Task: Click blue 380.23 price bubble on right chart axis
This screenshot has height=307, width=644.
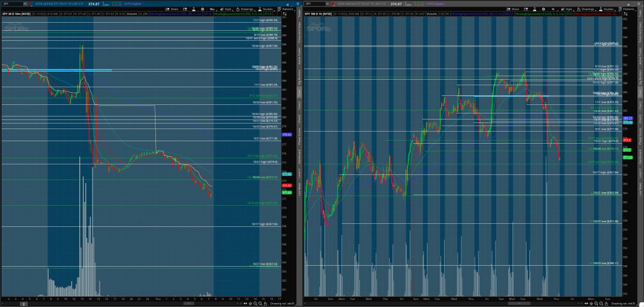Action: (x=628, y=118)
